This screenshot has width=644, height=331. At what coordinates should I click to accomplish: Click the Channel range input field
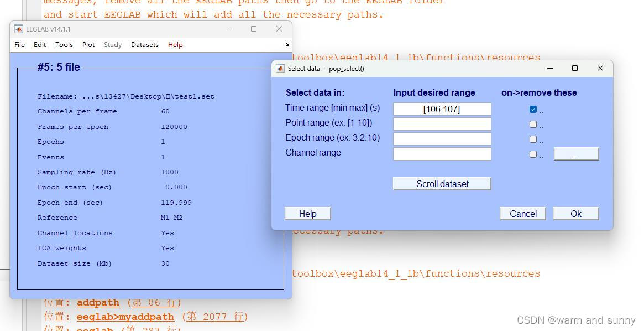tap(442, 154)
